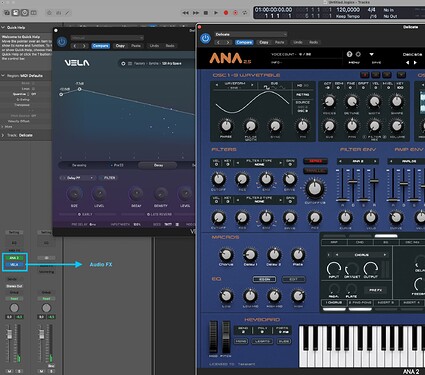Open the Delicate preset dropdown in ANA window
This screenshot has height=375, width=425.
pos(250,34)
